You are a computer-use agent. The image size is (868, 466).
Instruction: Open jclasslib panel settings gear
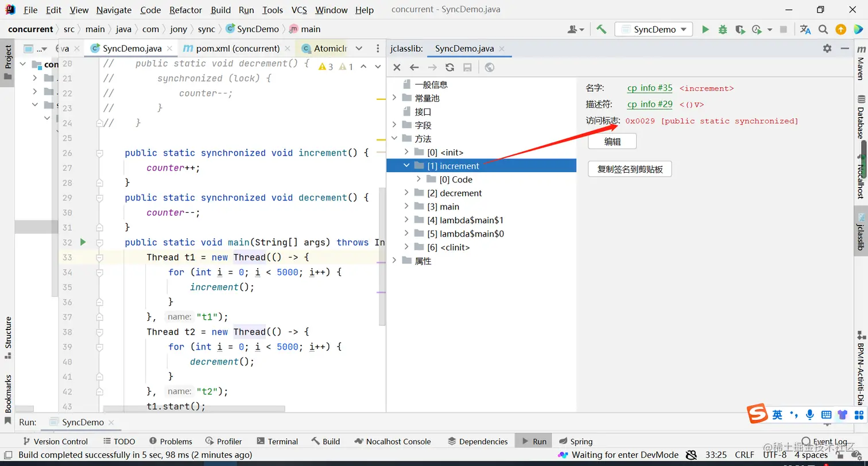coord(827,48)
